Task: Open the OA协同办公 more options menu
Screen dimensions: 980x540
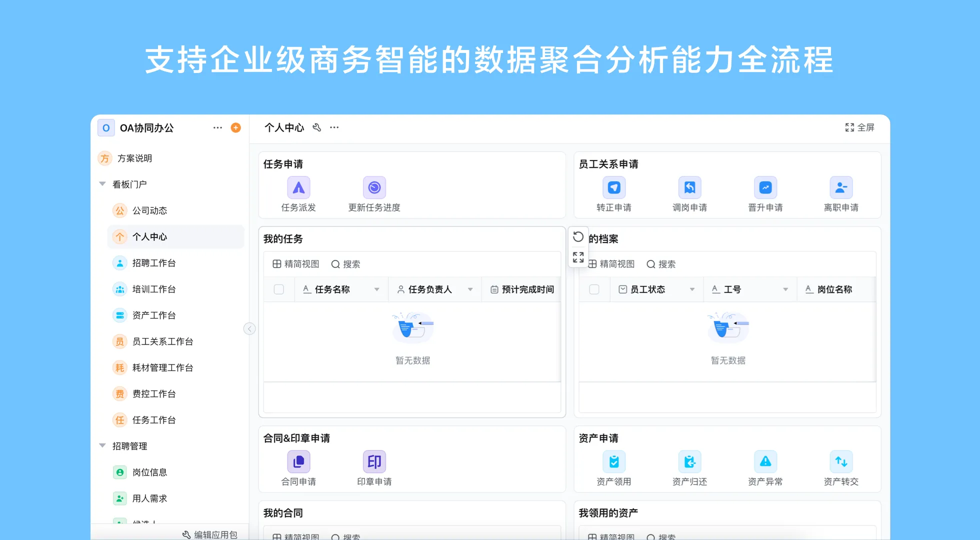Action: pyautogui.click(x=217, y=127)
